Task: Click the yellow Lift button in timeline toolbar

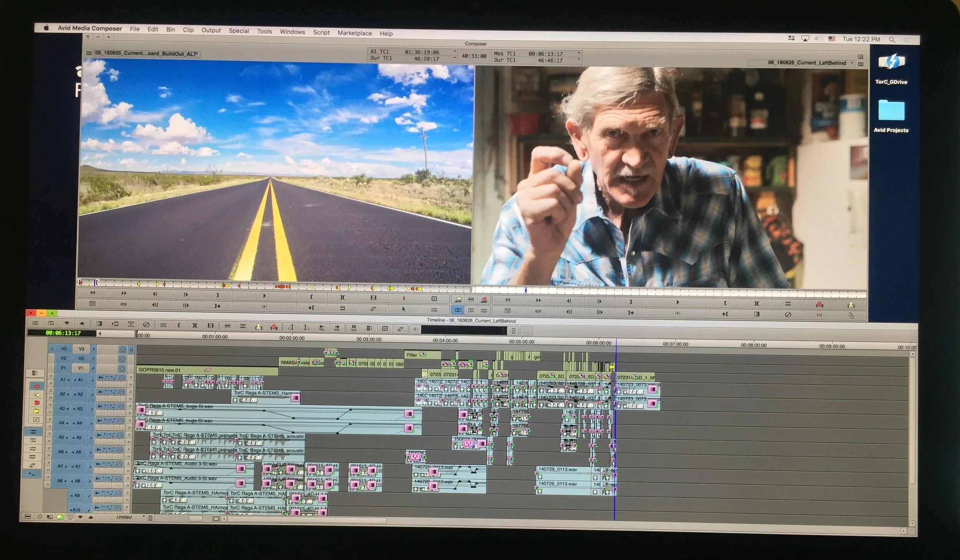Action: pos(259,327)
